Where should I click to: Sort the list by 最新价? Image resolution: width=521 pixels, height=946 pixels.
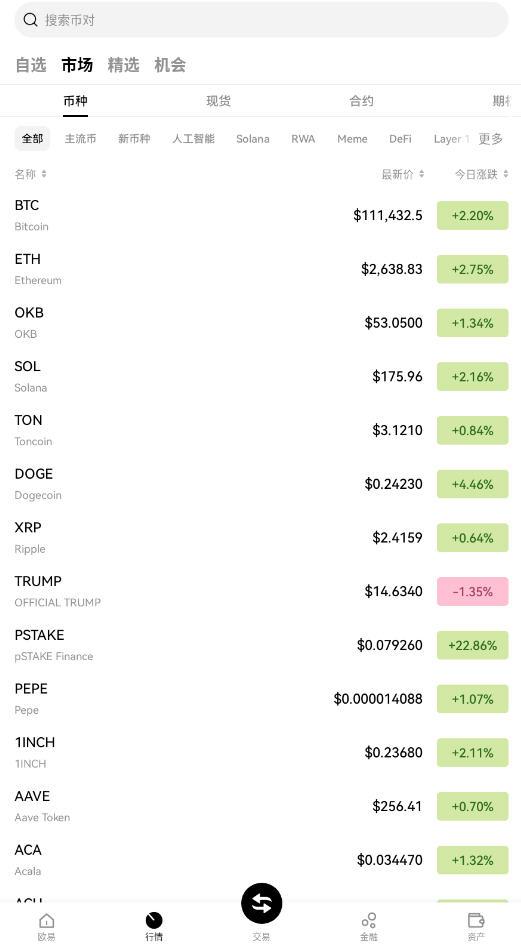tap(402, 174)
